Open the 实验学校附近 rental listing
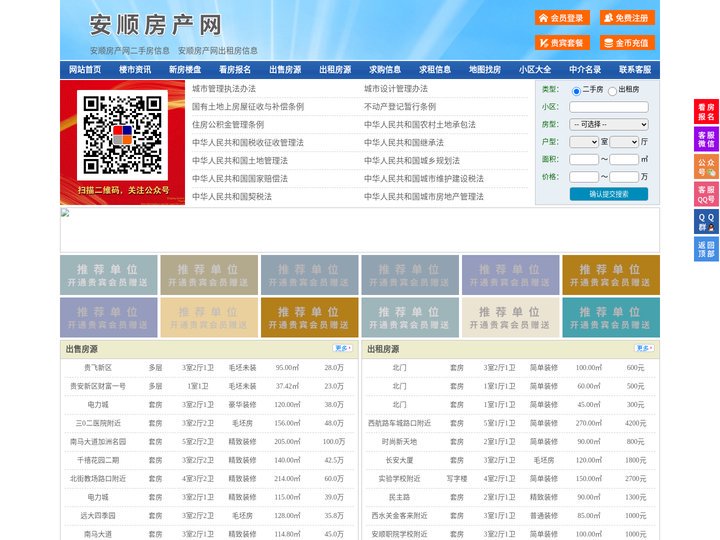Image resolution: width=720 pixels, height=540 pixels. pos(399,478)
